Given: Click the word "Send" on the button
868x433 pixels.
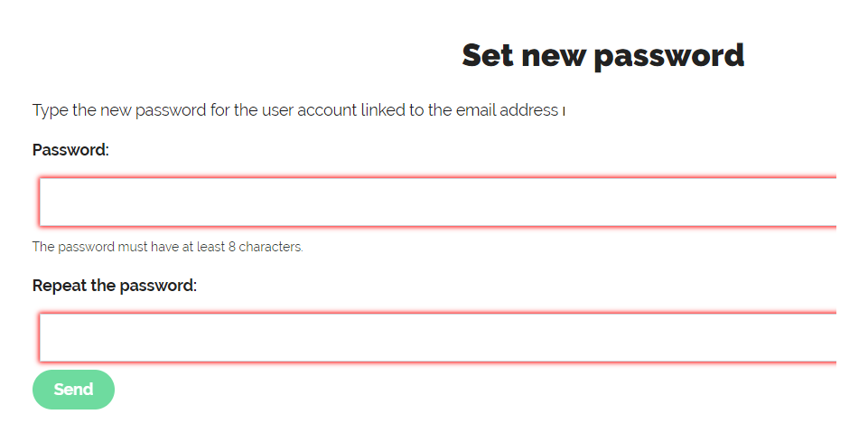Looking at the screenshot, I should (73, 390).
